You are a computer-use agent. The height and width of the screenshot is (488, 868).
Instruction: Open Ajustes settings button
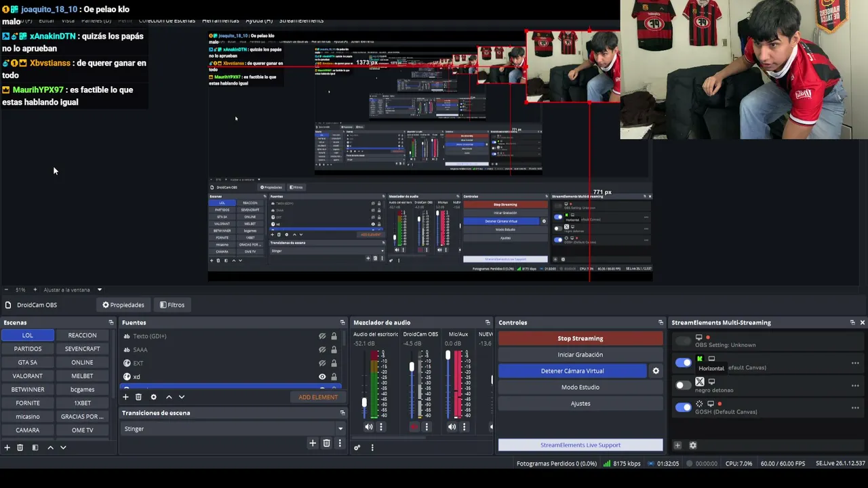coord(580,403)
